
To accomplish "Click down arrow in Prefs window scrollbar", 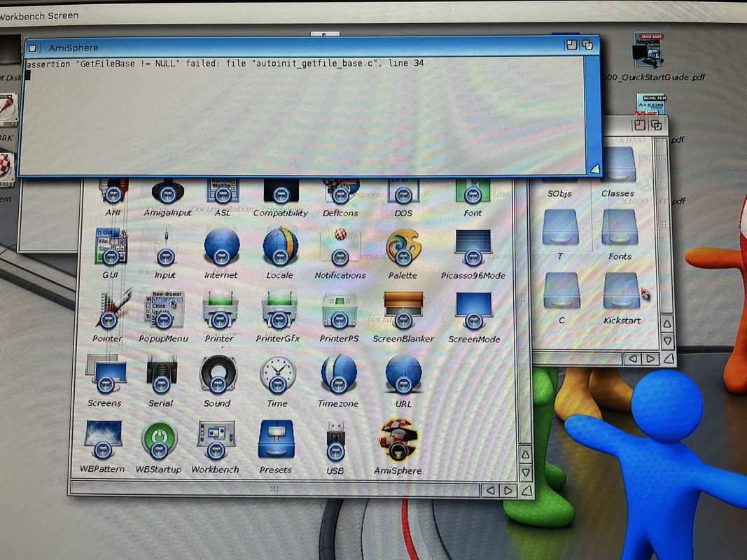I will [526, 472].
